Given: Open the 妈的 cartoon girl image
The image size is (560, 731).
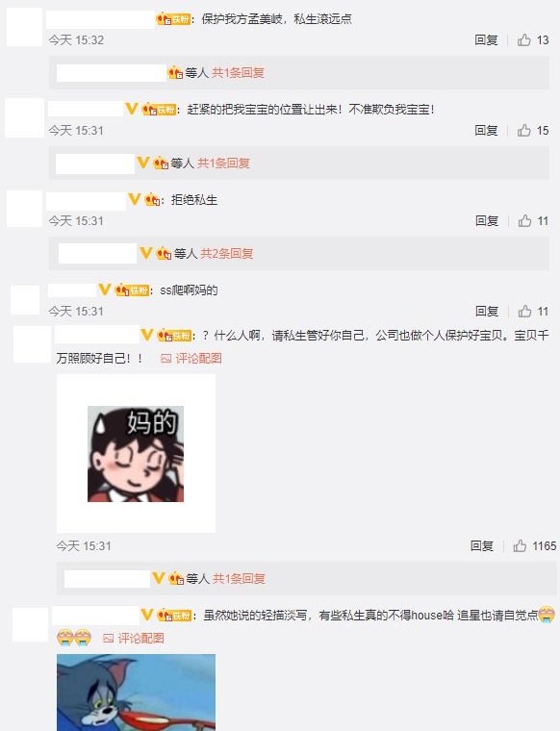Looking at the screenshot, I should (x=137, y=454).
